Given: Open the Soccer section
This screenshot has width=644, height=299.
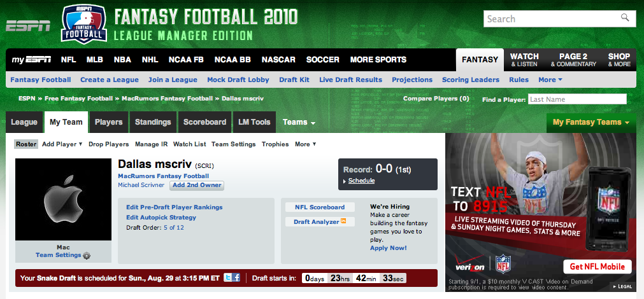Looking at the screenshot, I should pyautogui.click(x=323, y=60).
